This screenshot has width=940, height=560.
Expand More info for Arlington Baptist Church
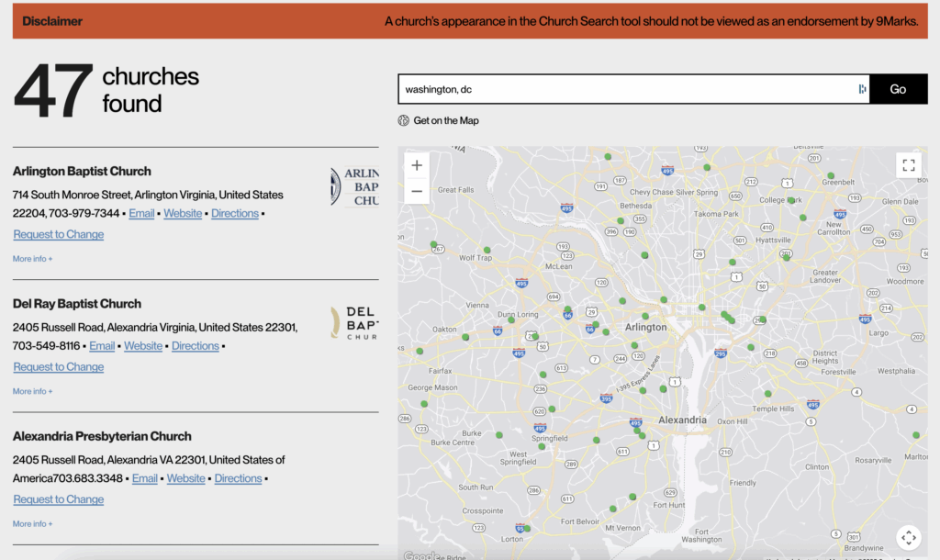point(32,259)
